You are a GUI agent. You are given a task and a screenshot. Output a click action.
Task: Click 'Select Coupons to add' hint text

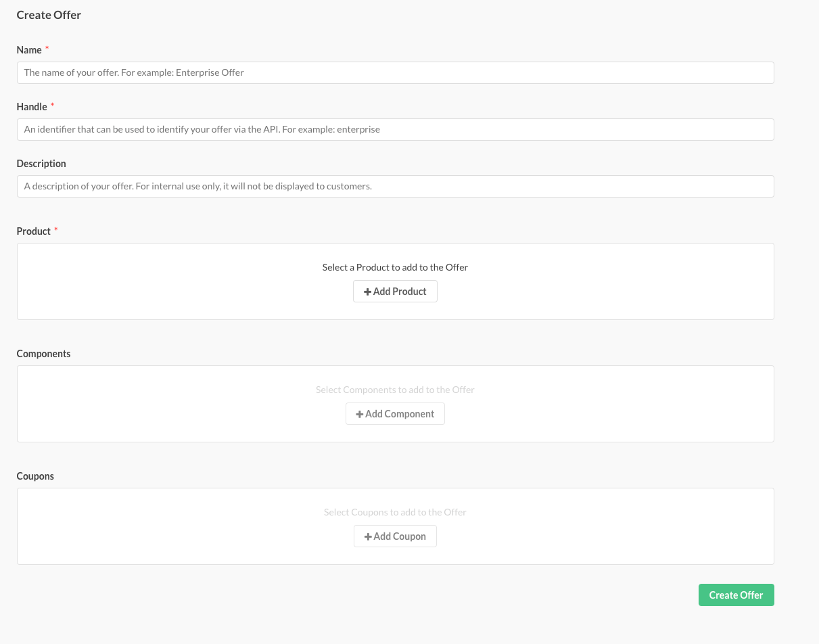click(x=395, y=512)
